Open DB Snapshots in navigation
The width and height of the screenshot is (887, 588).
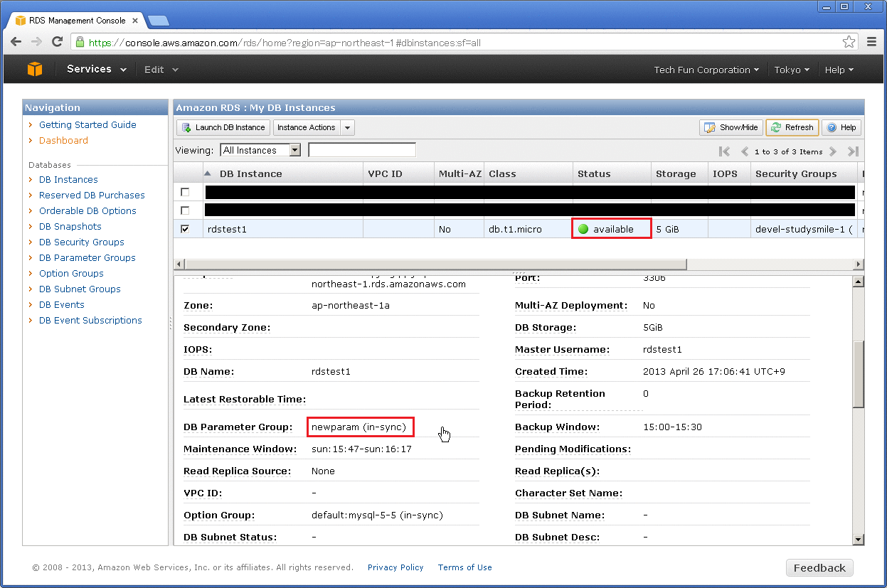coord(70,226)
